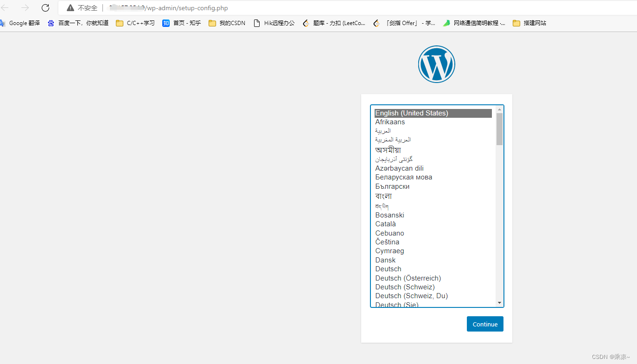Select অসমীয়া language option
The height and width of the screenshot is (364, 637).
pyautogui.click(x=433, y=150)
